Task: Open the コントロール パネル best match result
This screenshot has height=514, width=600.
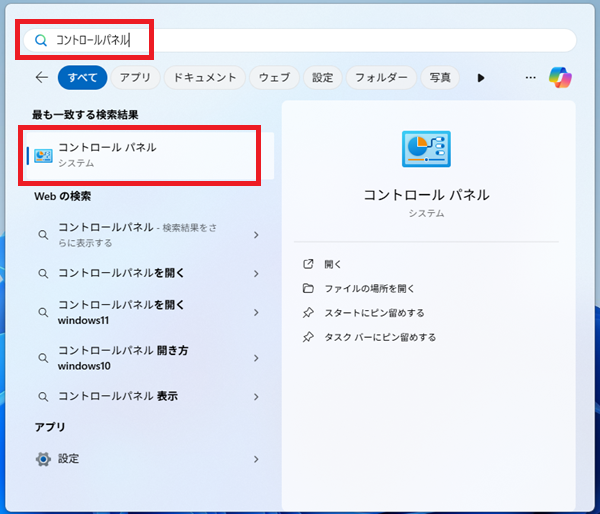Action: click(x=149, y=156)
